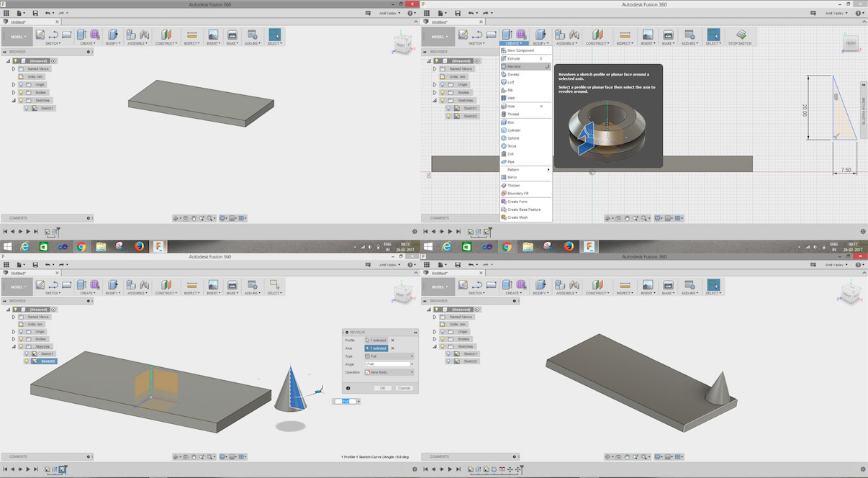Image resolution: width=868 pixels, height=478 pixels.
Task: Click the Sphere icon in Create menu
Action: [502, 138]
